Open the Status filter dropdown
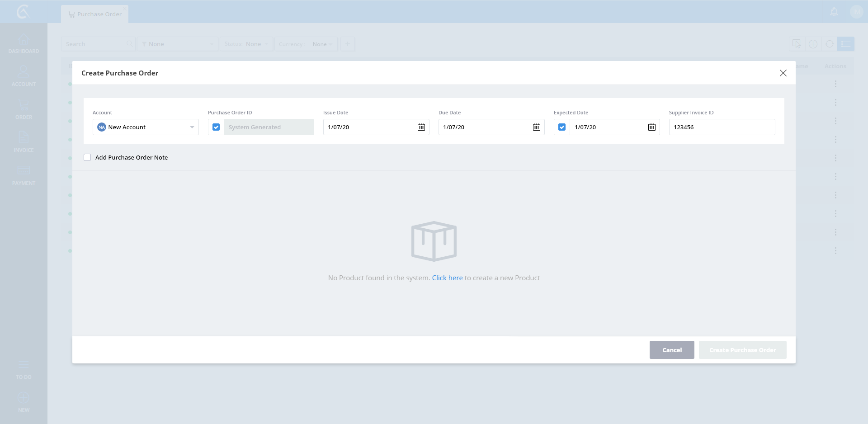The width and height of the screenshot is (868, 424). [246, 44]
